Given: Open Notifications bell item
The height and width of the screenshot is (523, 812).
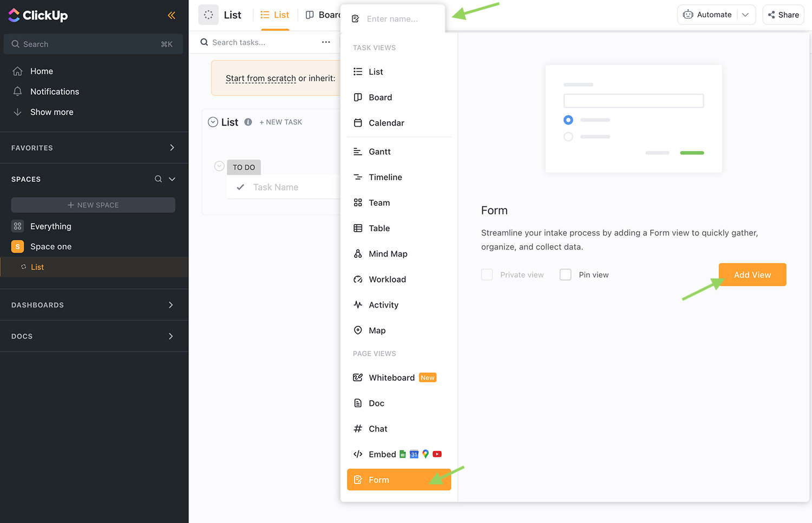Looking at the screenshot, I should tap(54, 91).
